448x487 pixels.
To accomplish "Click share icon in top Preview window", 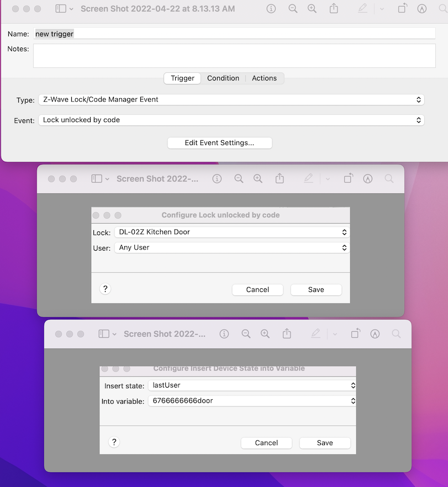I will (334, 8).
